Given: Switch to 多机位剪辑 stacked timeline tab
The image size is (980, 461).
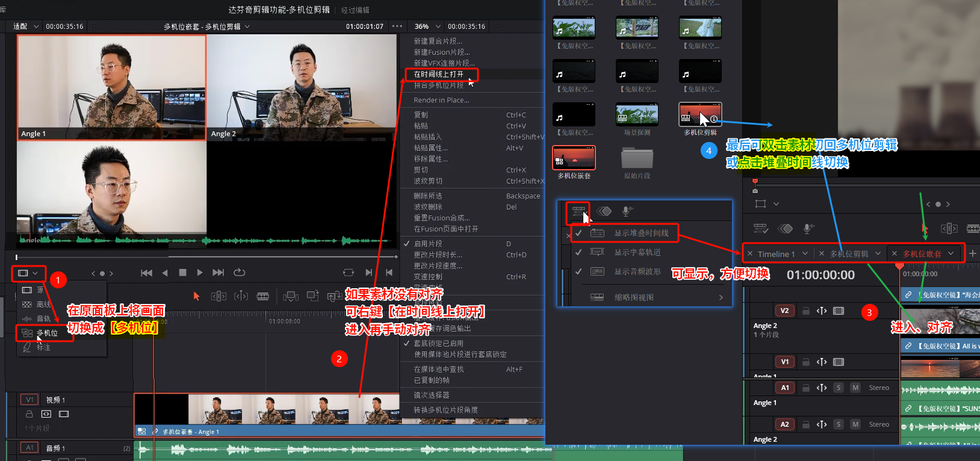Looking at the screenshot, I should pyautogui.click(x=849, y=254).
